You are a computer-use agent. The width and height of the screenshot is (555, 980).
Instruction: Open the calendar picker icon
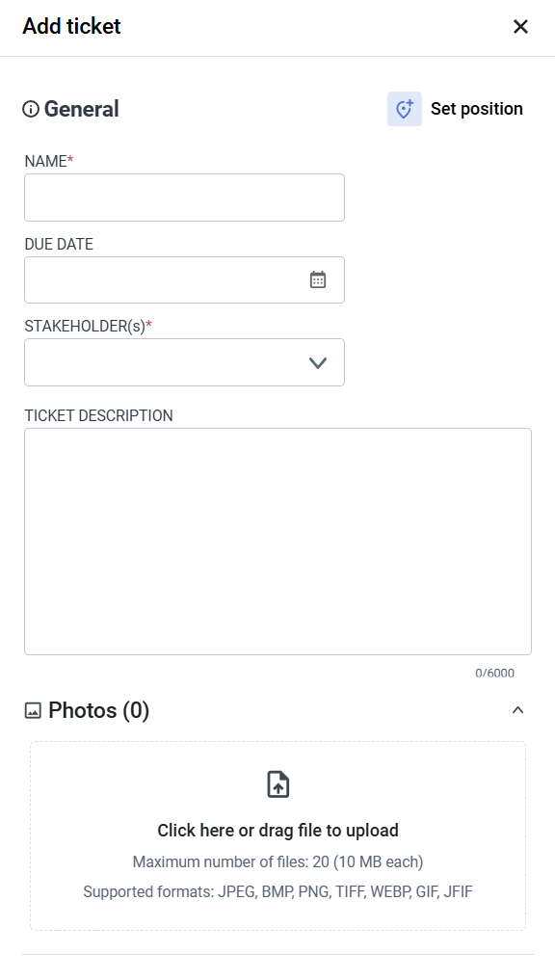coord(318,279)
